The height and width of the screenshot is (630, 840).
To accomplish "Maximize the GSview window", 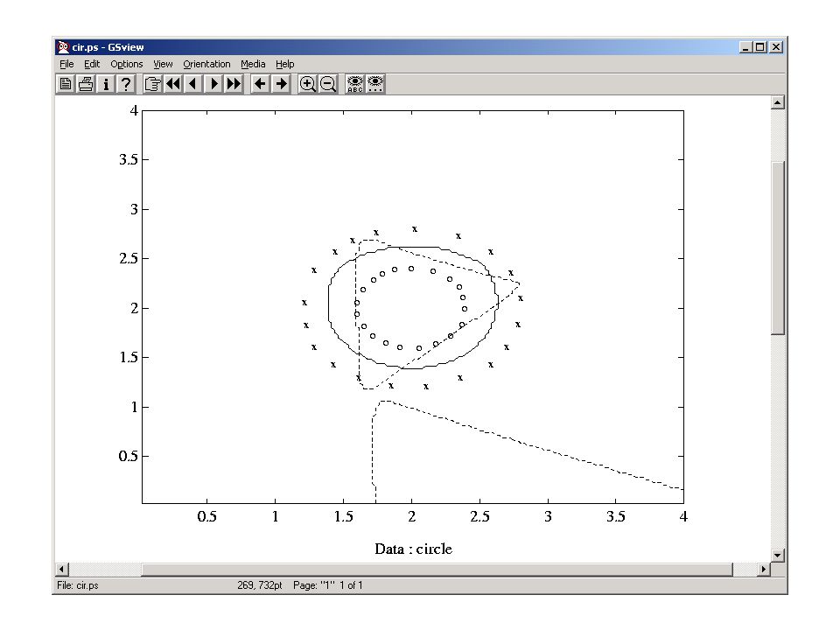I will [759, 47].
